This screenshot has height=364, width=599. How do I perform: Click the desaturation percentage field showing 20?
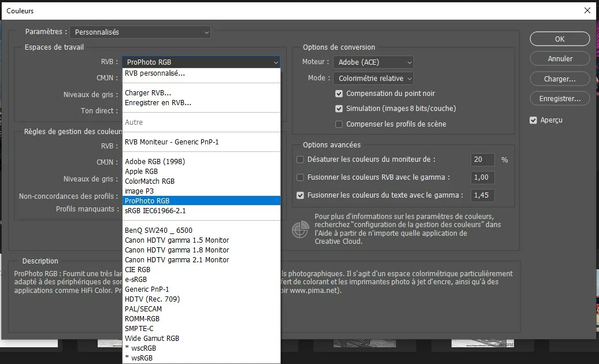(x=482, y=159)
